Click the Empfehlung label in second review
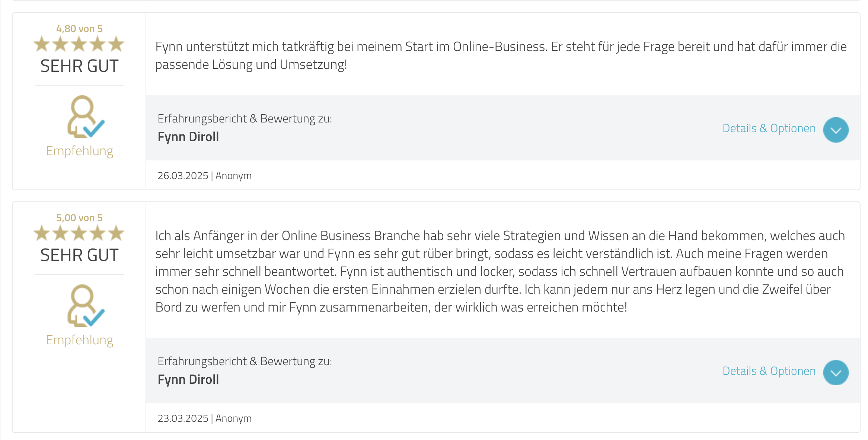This screenshot has height=440, width=868. 79,340
